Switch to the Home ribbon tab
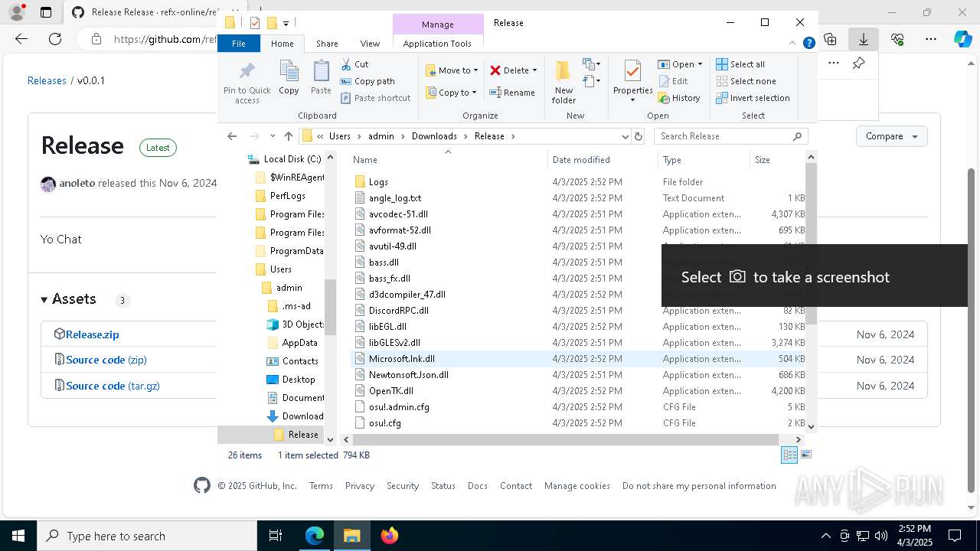The width and height of the screenshot is (980, 551). 282,44
